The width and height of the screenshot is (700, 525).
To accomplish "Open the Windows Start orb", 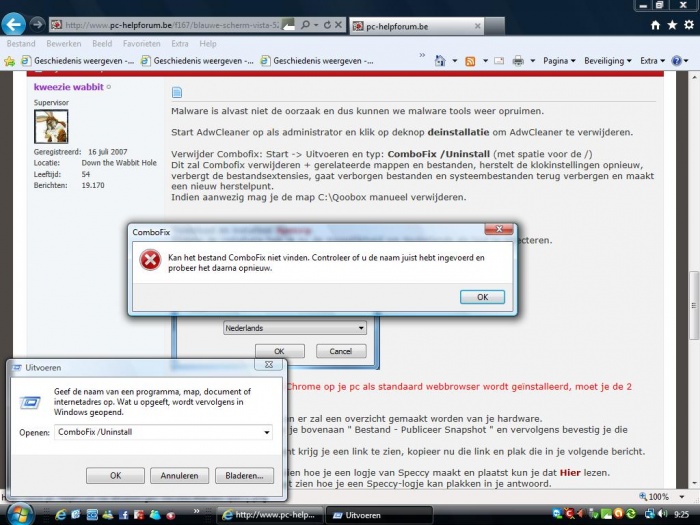I will pyautogui.click(x=18, y=513).
